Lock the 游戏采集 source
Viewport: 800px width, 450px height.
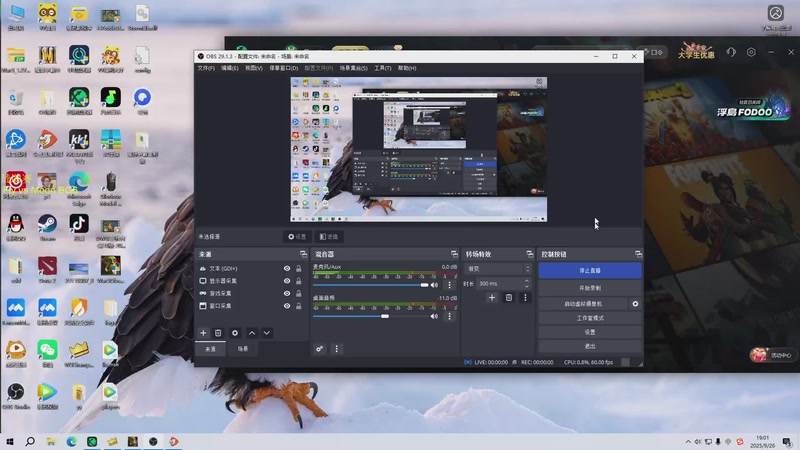point(298,293)
